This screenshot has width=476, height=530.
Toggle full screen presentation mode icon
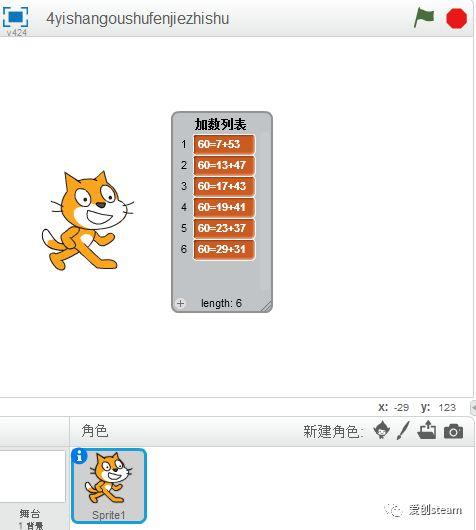[16, 17]
